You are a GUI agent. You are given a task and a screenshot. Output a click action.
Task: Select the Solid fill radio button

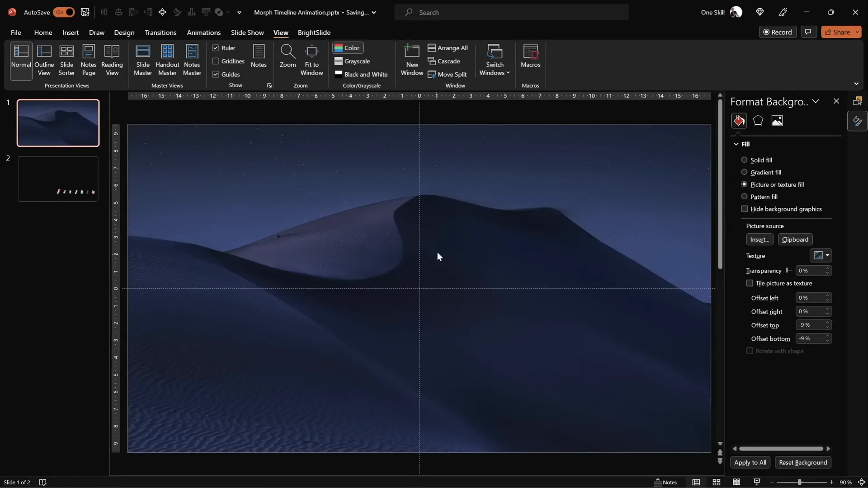pos(744,160)
